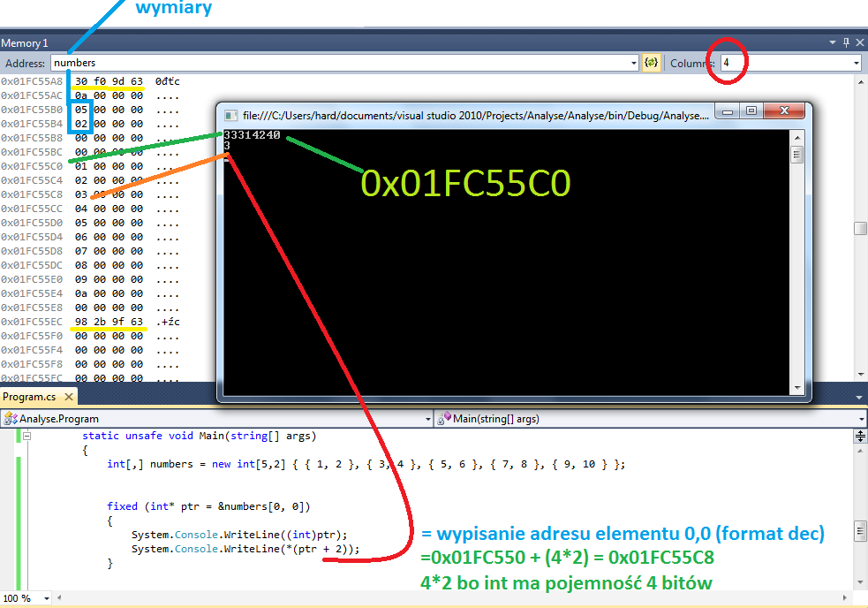Click the code editor vertical scrollbar thumb

tap(860, 530)
